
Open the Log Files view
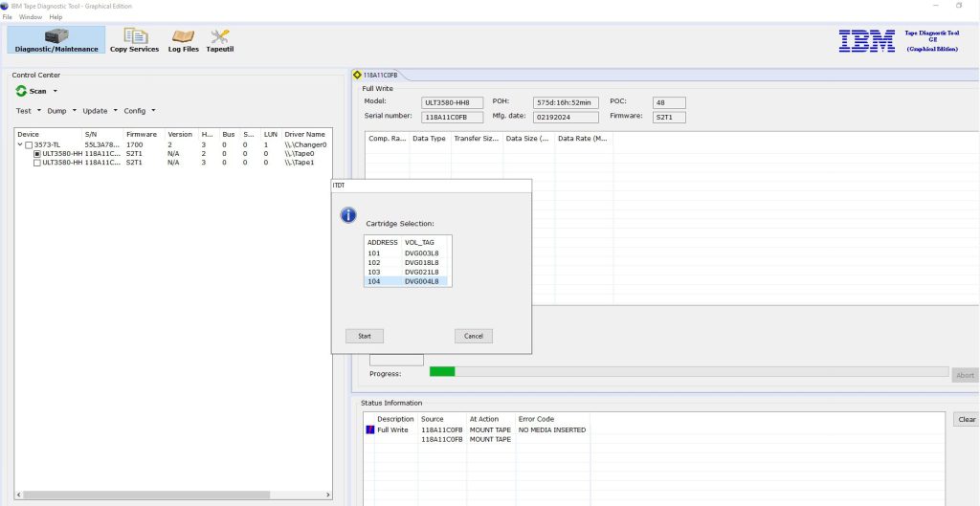click(183, 40)
